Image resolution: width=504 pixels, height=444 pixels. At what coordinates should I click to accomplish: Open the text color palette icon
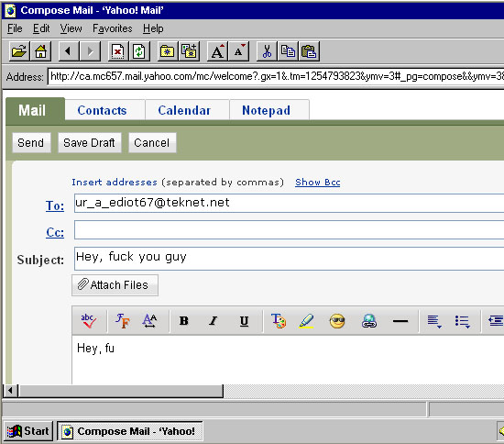point(279,321)
